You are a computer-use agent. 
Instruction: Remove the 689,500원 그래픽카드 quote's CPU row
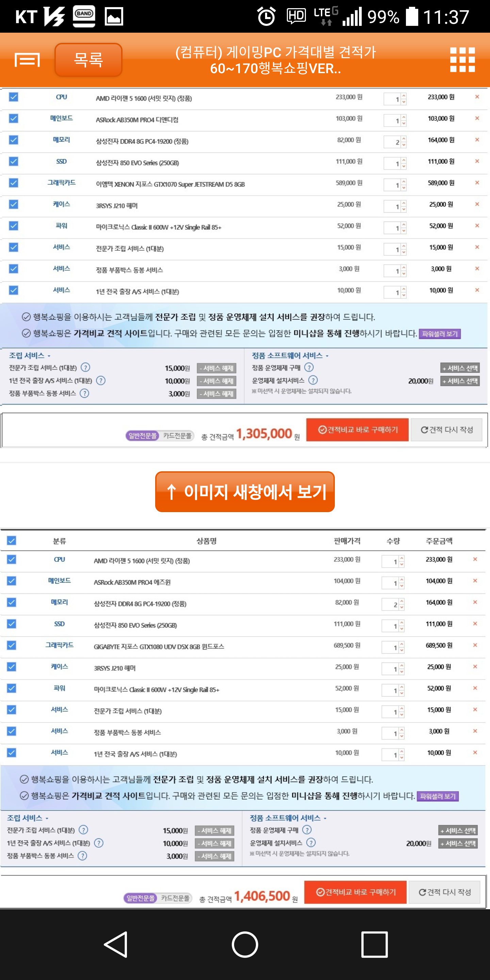[x=475, y=559]
